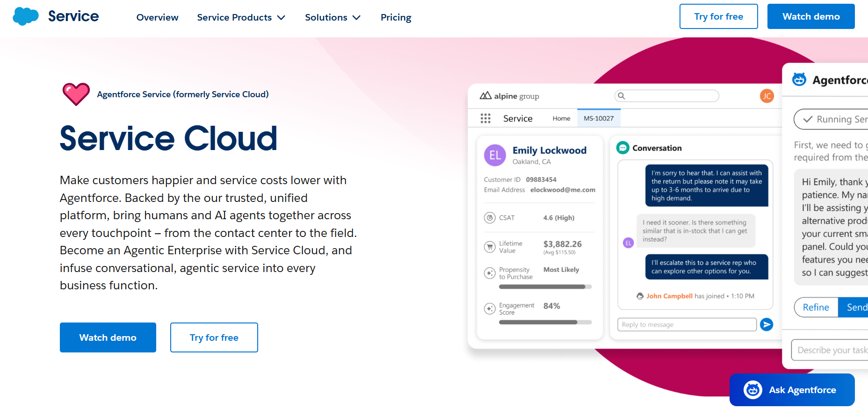This screenshot has width=868, height=416.
Task: Click checkmark in Running Ser pill
Action: [x=808, y=119]
